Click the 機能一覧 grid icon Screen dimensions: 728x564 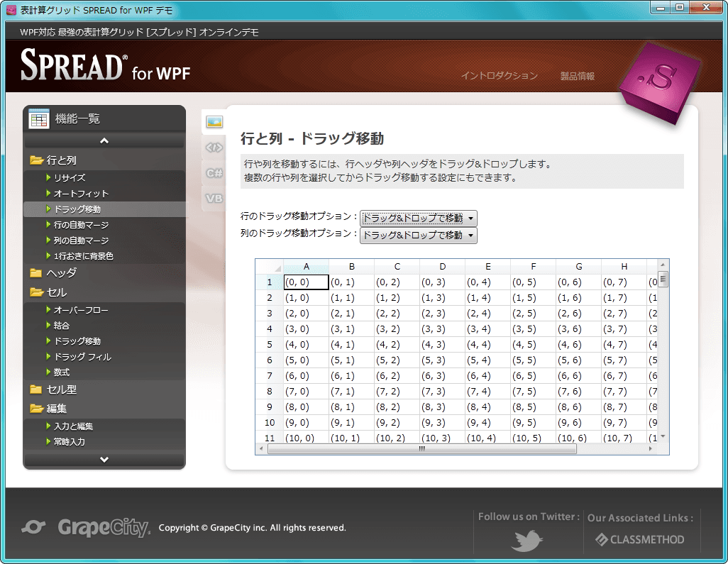[x=39, y=119]
